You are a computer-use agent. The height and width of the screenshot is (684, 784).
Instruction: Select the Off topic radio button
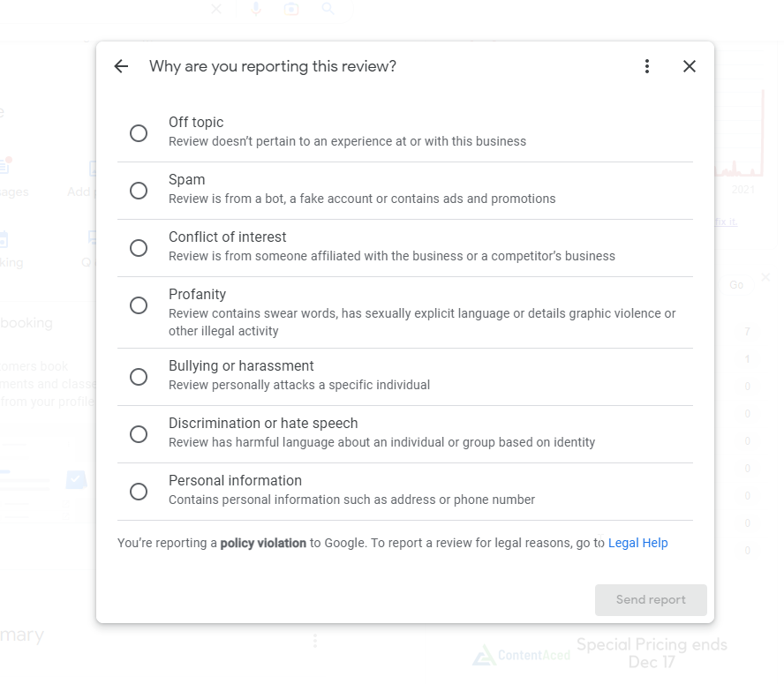point(139,133)
